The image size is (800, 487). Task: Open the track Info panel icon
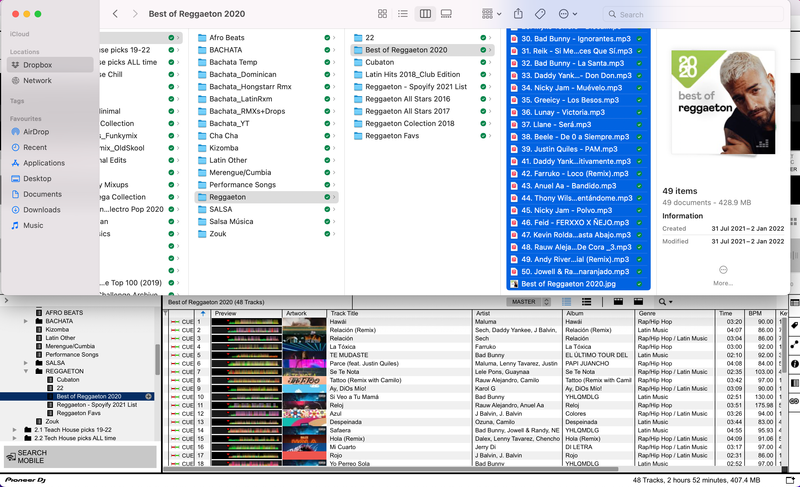794,364
